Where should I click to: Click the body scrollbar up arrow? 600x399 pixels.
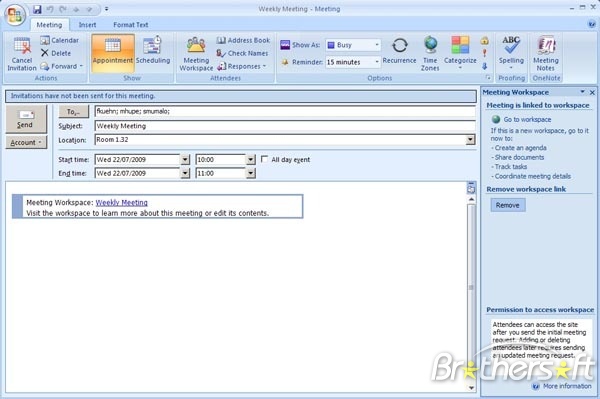point(471,199)
